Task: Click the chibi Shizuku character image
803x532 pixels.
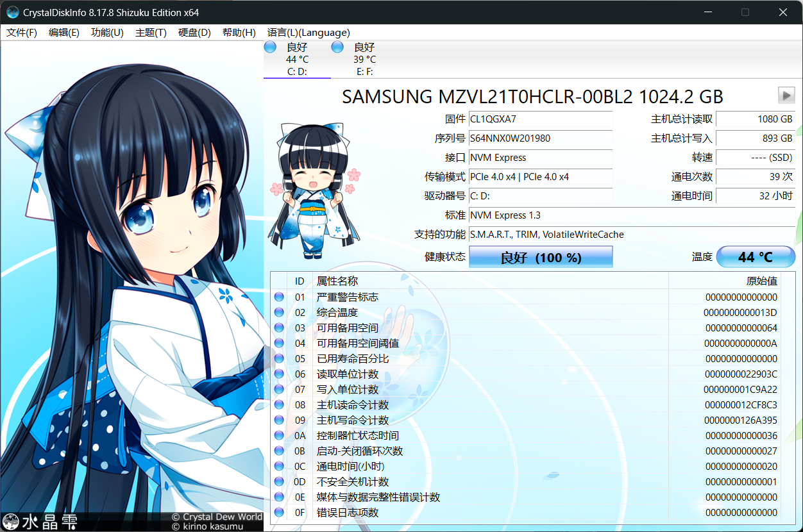Action: [x=314, y=191]
